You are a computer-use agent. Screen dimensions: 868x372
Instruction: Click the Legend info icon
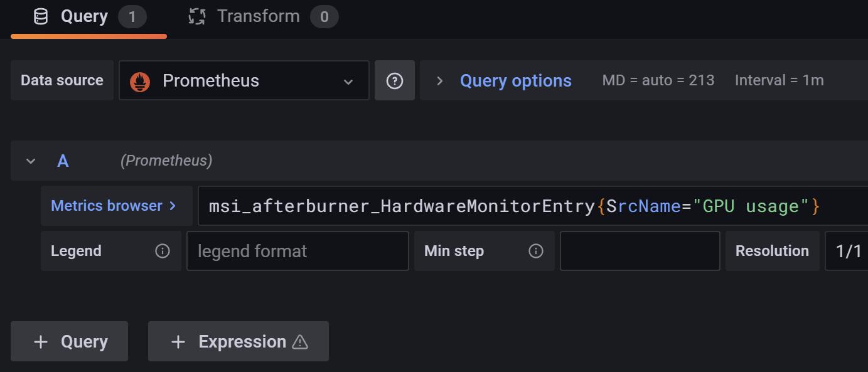pos(163,251)
